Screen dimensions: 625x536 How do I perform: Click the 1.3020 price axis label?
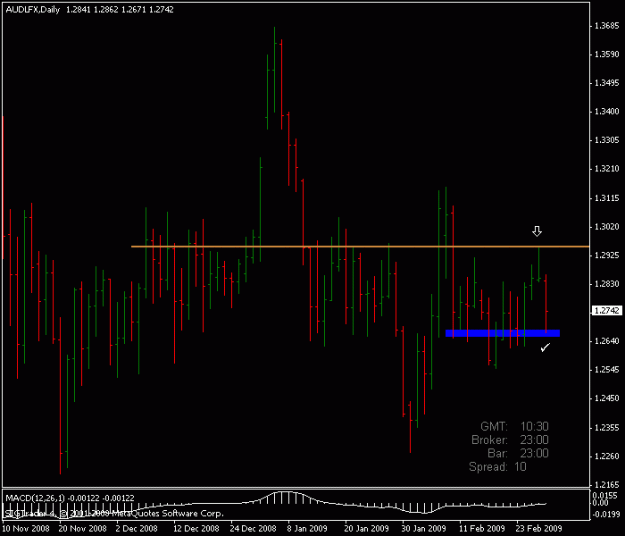tap(607, 227)
